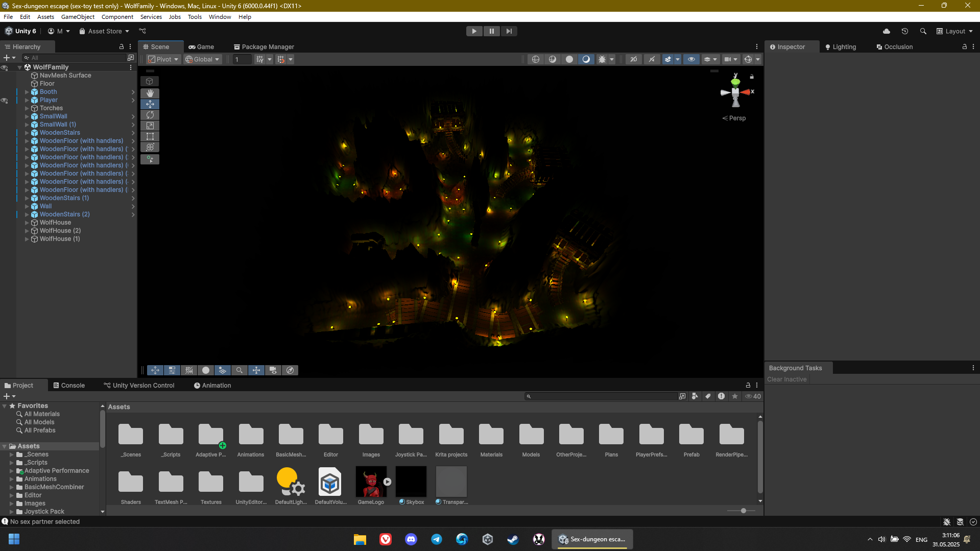Viewport: 980px width, 551px height.
Task: Select the Hand (View) tool in Scene
Action: click(x=150, y=93)
